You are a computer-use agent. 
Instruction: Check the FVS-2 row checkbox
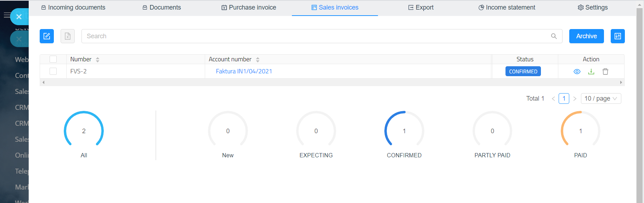tap(53, 71)
